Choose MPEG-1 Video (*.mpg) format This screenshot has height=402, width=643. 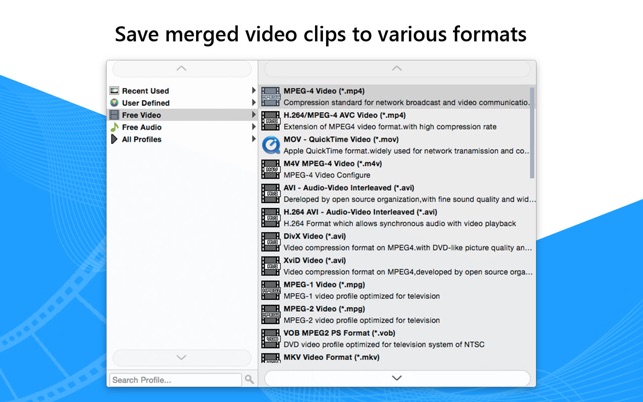click(397, 290)
